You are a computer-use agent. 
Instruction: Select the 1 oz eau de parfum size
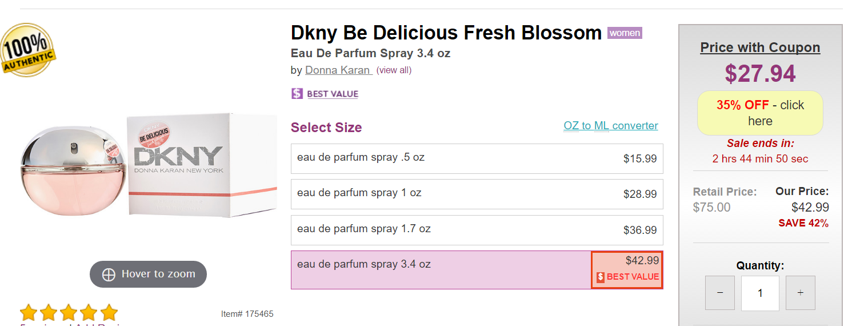(477, 194)
